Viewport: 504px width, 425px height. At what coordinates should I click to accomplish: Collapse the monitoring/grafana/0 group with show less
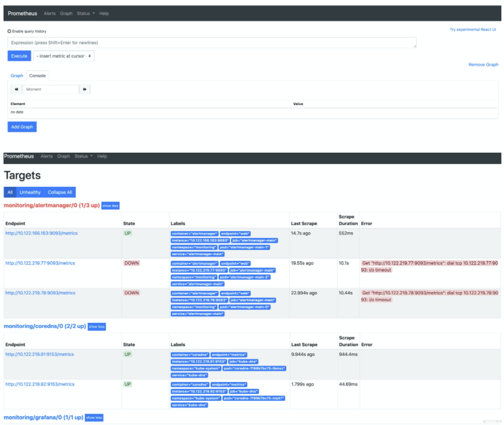click(94, 418)
